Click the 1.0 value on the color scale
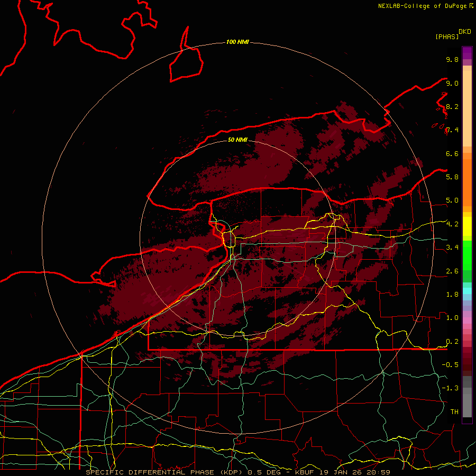The width and height of the screenshot is (476, 476). 452,318
